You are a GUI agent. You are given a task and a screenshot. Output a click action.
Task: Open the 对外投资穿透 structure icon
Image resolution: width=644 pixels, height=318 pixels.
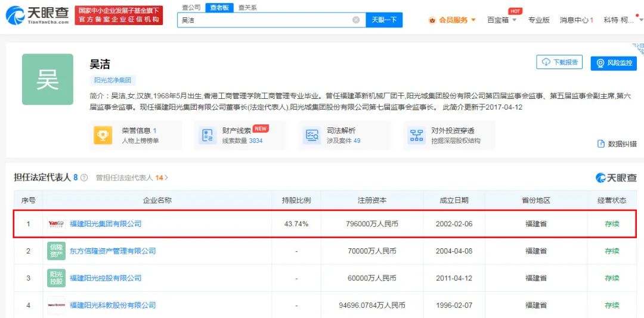click(x=416, y=135)
